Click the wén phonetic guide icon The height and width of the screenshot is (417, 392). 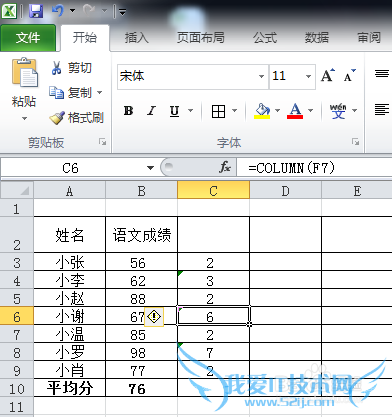pyautogui.click(x=338, y=111)
